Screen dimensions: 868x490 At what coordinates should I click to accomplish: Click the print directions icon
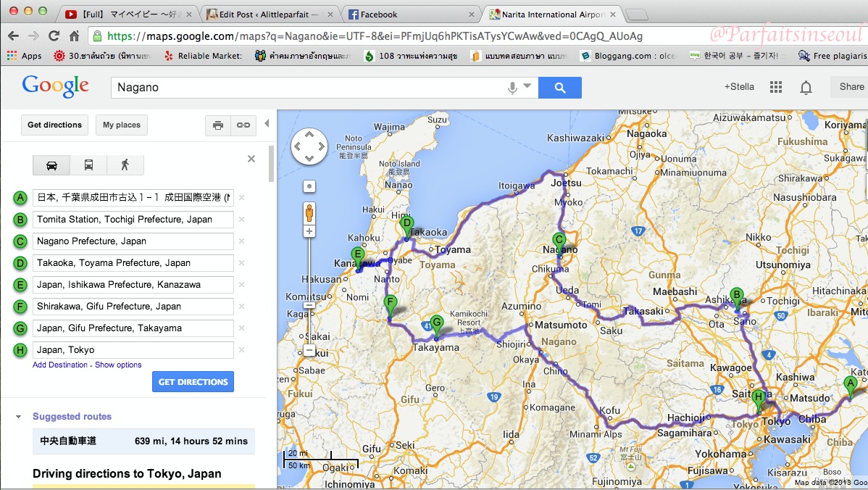click(x=218, y=125)
